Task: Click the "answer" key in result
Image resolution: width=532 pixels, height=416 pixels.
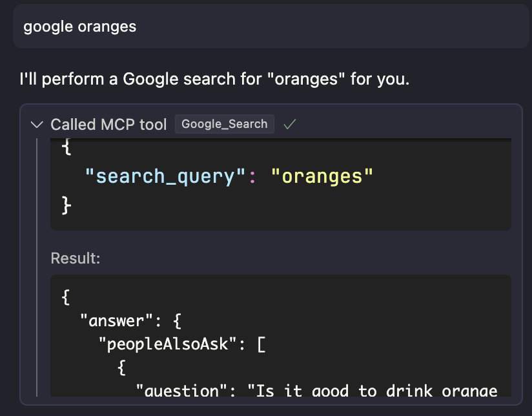Action: tap(117, 321)
